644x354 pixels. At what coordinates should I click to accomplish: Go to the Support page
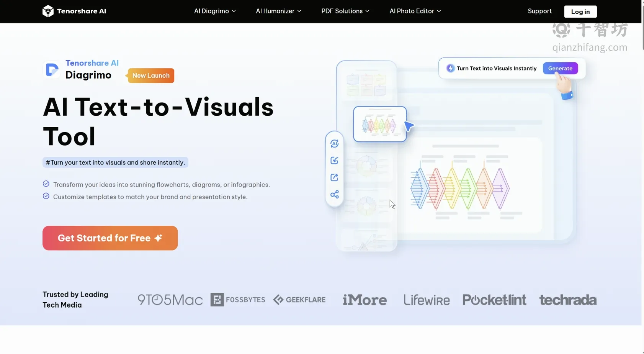coord(540,11)
